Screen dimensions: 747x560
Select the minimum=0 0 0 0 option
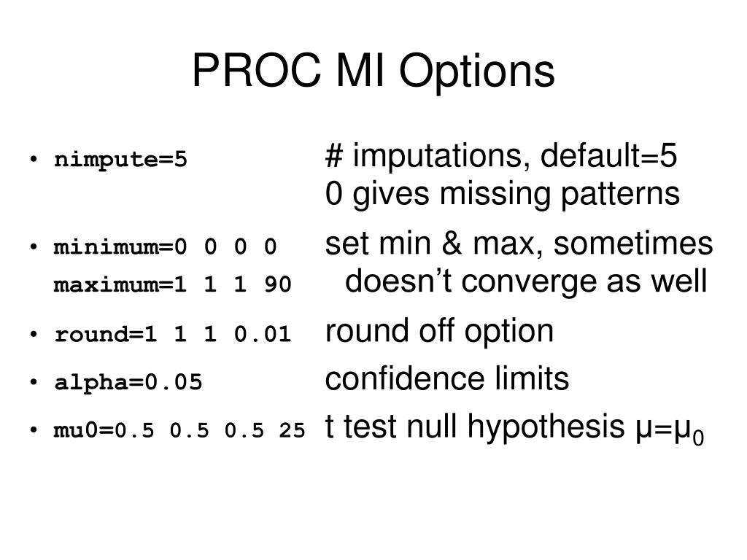tap(166, 246)
